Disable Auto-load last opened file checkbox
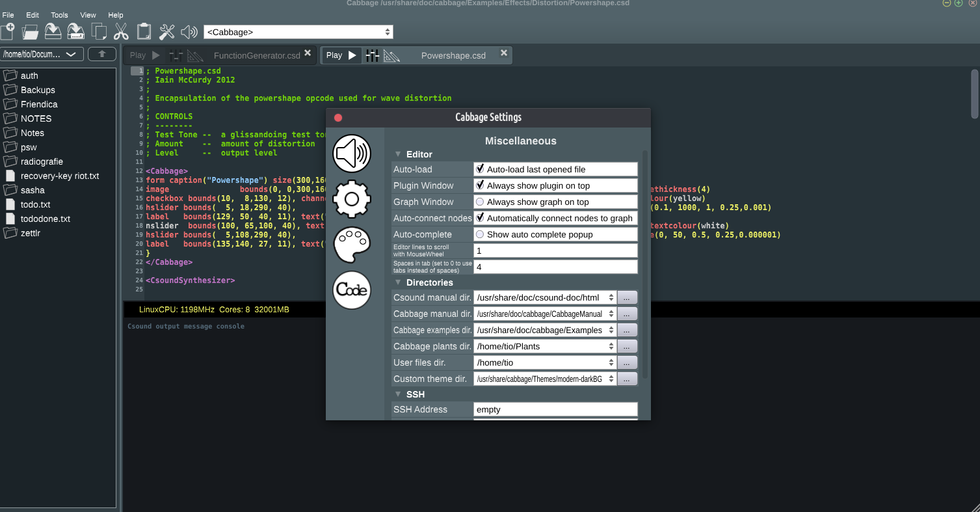The height and width of the screenshot is (512, 980). 480,169
